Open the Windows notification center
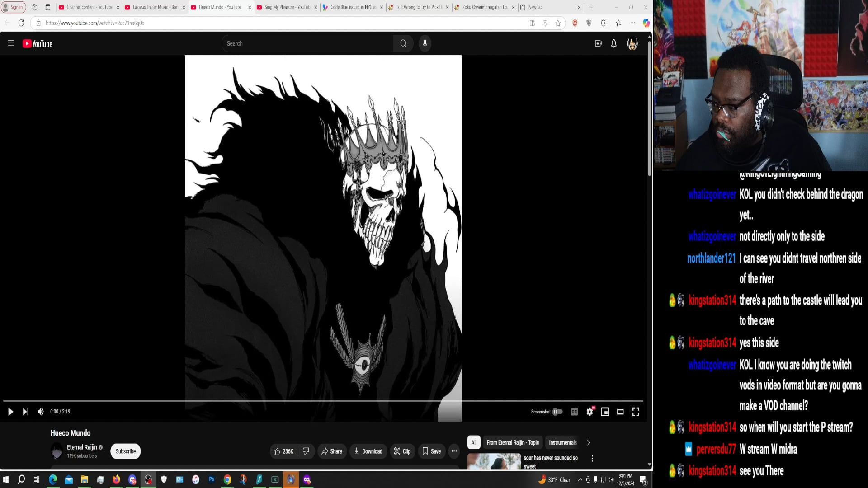This screenshot has width=868, height=488. pos(643,480)
